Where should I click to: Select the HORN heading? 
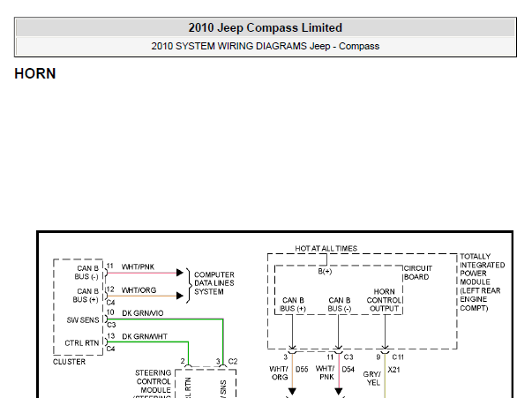(35, 73)
